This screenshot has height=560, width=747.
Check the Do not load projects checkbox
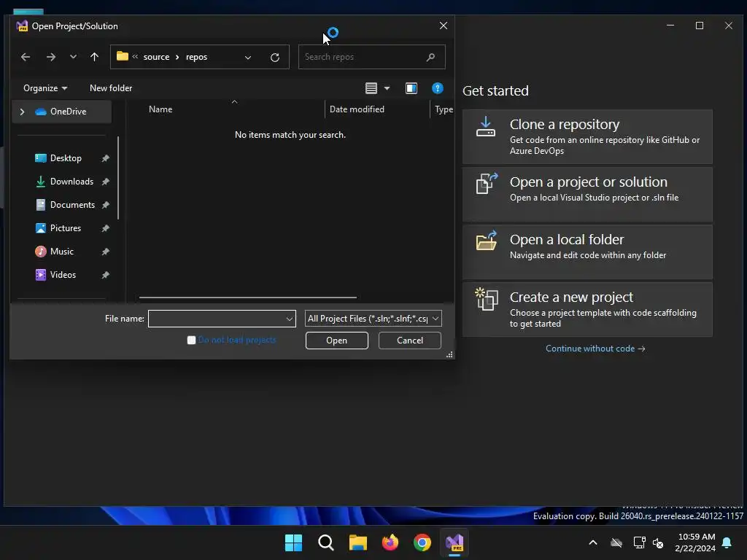[x=192, y=340]
